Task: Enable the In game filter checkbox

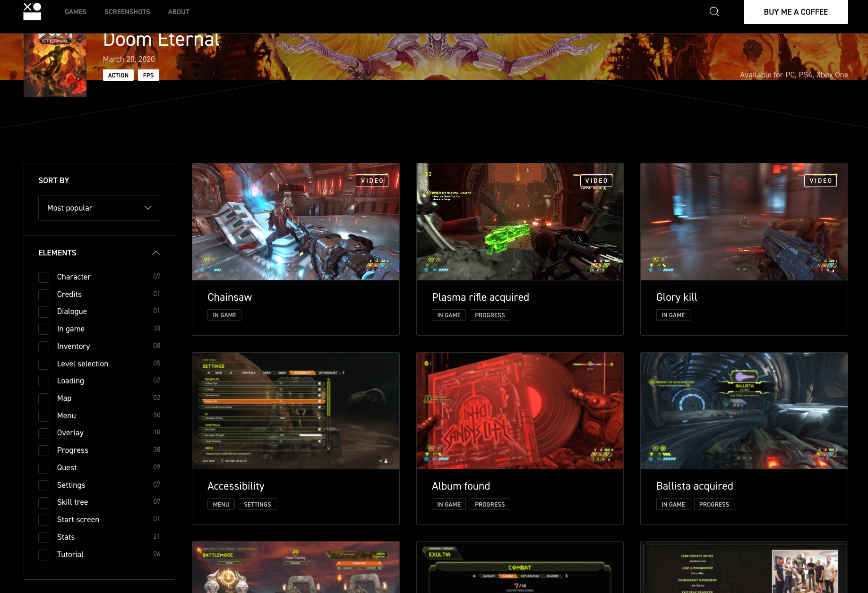Action: point(44,329)
